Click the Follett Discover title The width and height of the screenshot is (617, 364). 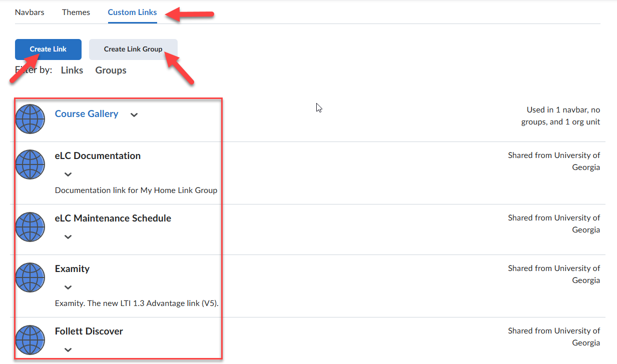click(x=89, y=331)
